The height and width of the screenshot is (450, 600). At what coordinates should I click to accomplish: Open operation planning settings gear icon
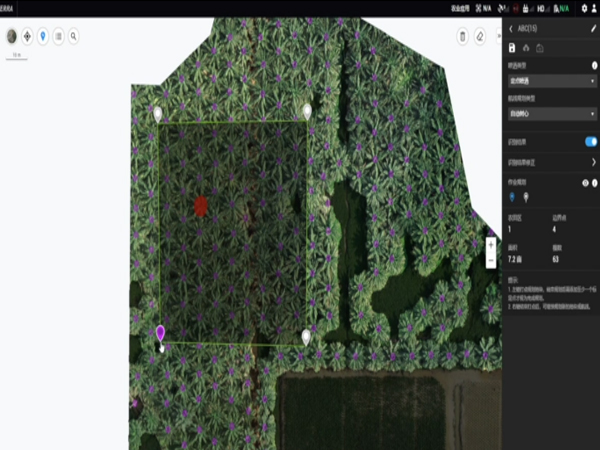click(585, 183)
